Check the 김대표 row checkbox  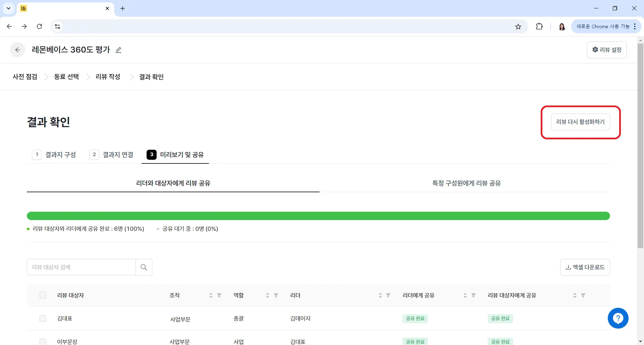coord(43,319)
